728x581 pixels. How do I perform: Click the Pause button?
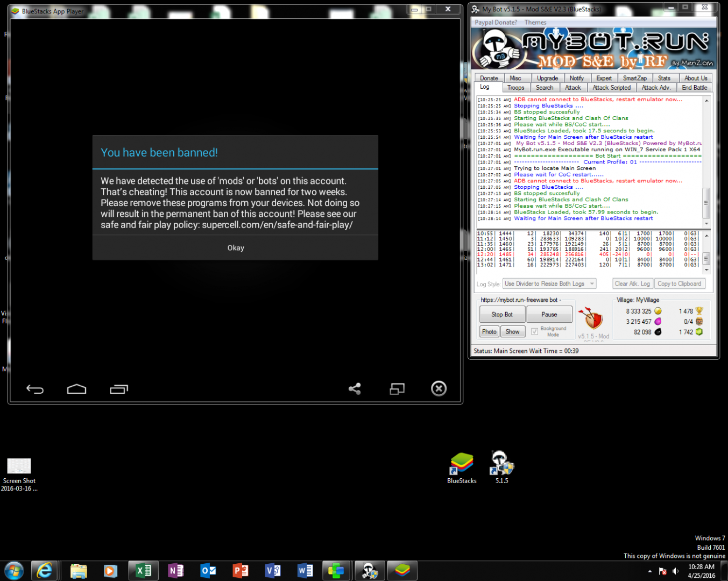[x=549, y=315]
